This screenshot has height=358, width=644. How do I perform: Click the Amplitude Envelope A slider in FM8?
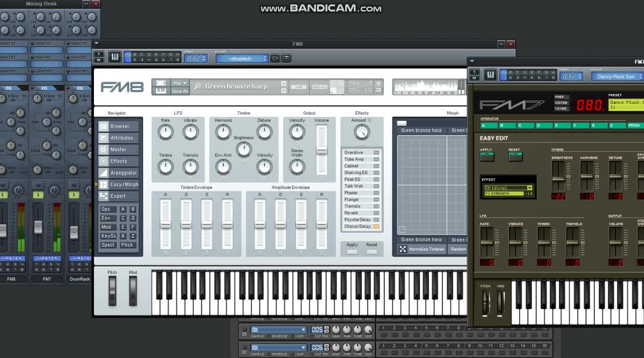coord(260,225)
